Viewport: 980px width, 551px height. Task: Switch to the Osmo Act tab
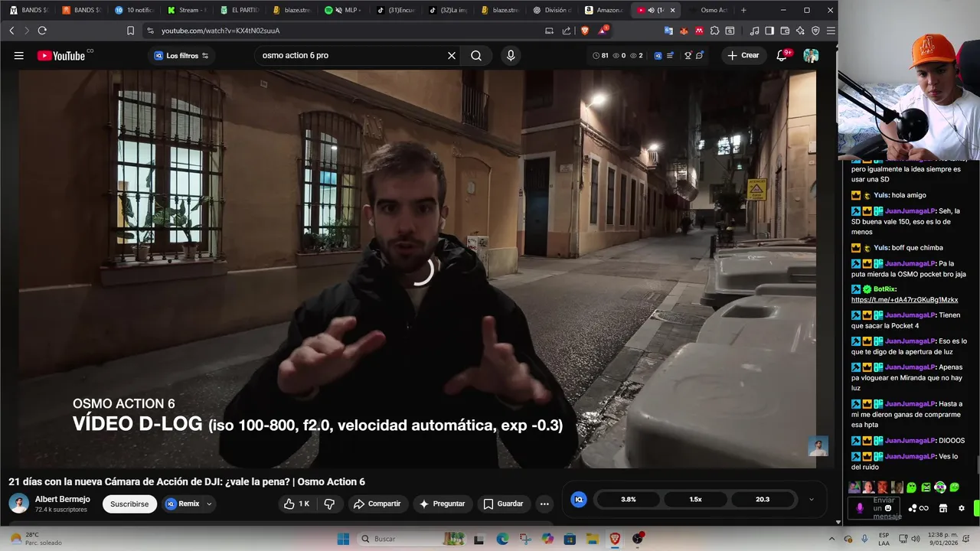point(707,10)
